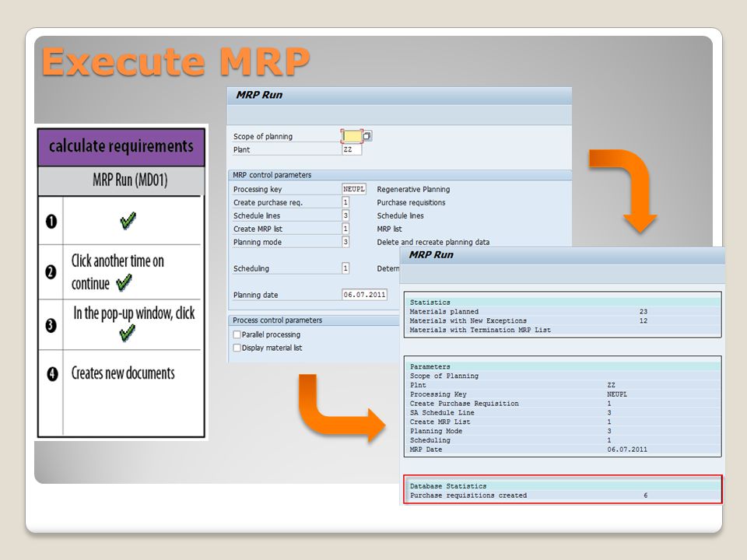The width and height of the screenshot is (747, 560).
Task: Select the SA Schedule Line results row
Action: point(563,412)
